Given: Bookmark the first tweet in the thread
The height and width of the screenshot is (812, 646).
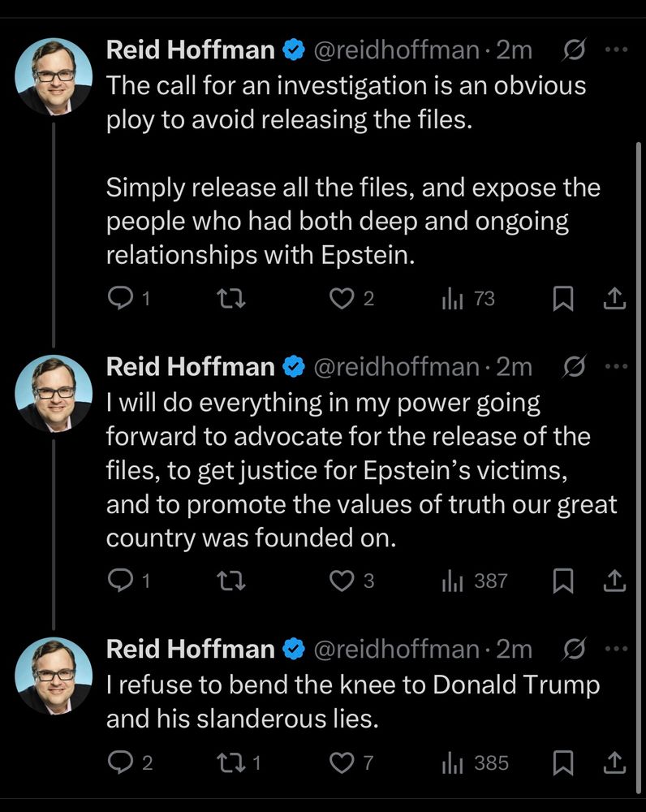Looking at the screenshot, I should (563, 299).
